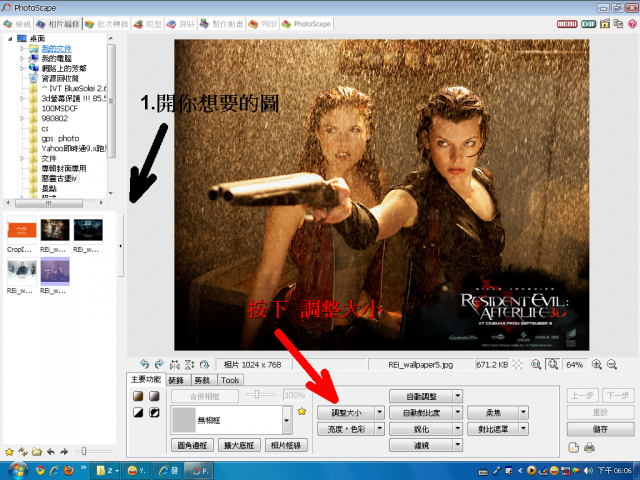Apply black and white effect icon
This screenshot has height=480, width=640.
coord(138,412)
